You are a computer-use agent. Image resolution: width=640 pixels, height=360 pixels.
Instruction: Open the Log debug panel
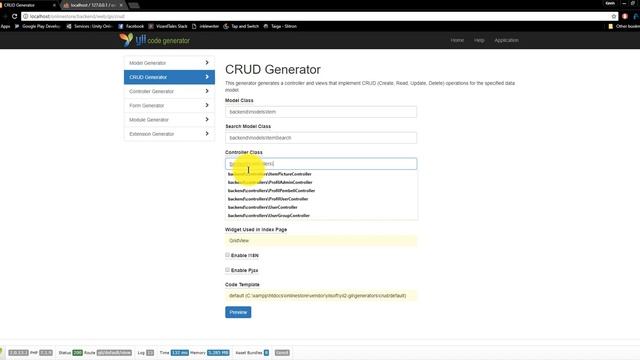pos(145,353)
